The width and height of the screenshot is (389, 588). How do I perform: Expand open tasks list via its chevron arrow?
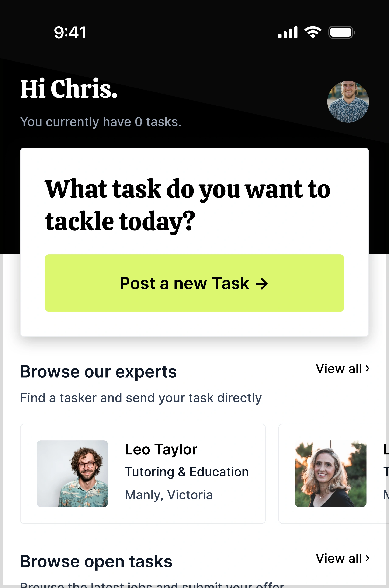(x=368, y=559)
